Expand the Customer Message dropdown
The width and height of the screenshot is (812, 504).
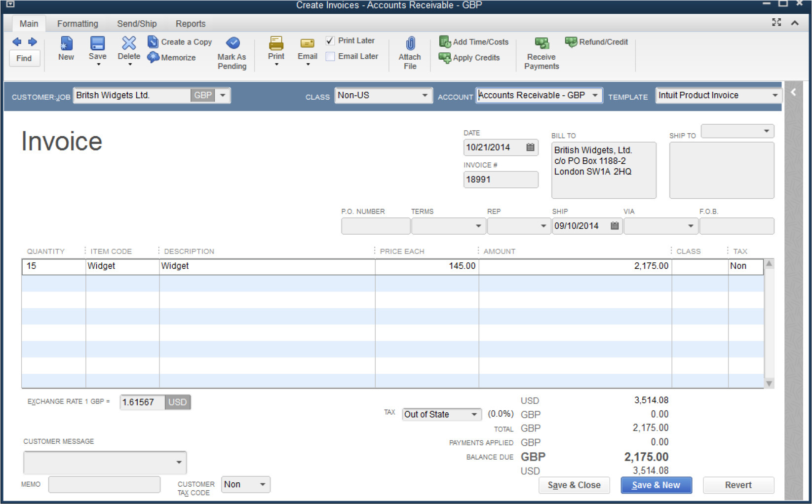click(x=179, y=463)
